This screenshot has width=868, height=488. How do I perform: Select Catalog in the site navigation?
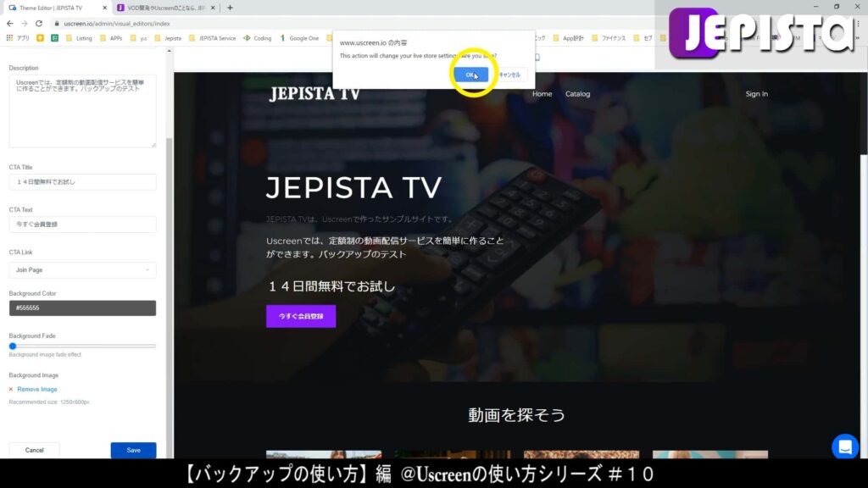pyautogui.click(x=578, y=93)
